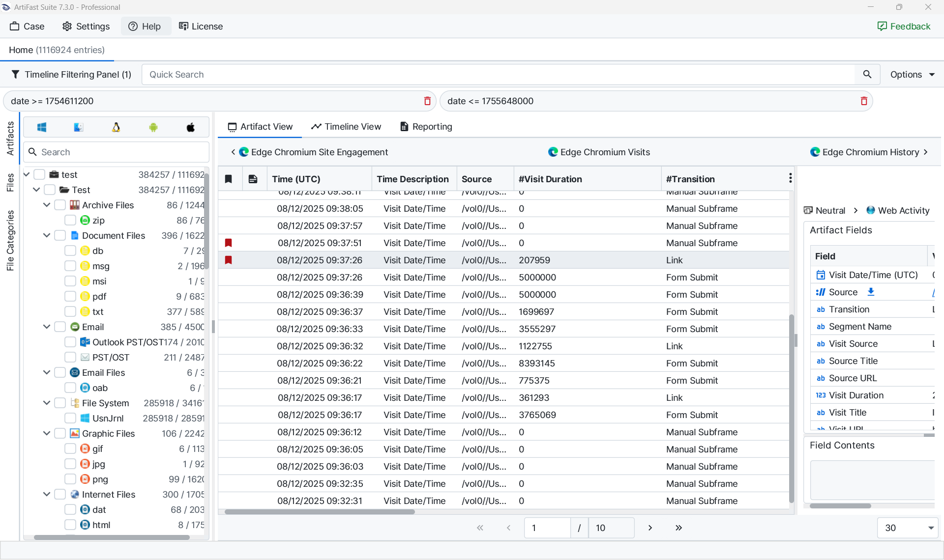Open the Timeline Filtering Panel
944x560 pixels.
click(71, 75)
